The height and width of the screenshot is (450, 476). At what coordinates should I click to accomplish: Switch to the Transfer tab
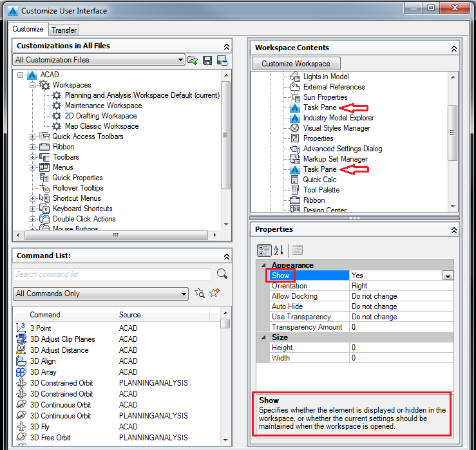[x=64, y=30]
